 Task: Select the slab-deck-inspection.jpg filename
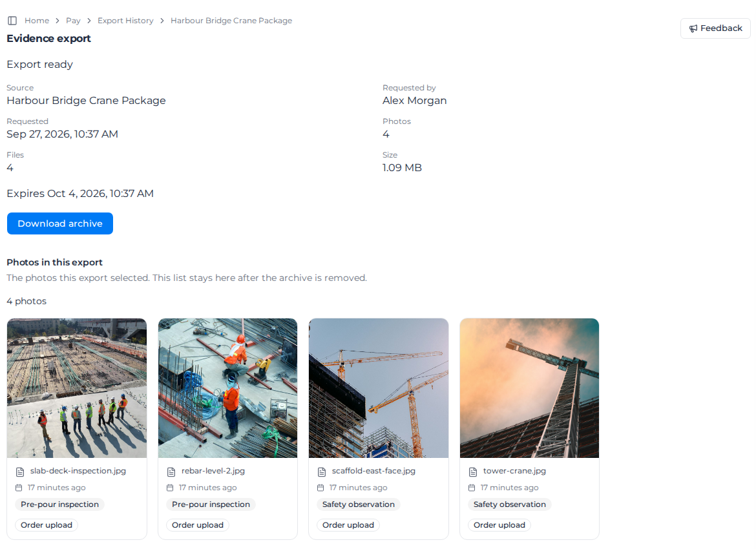(x=78, y=471)
